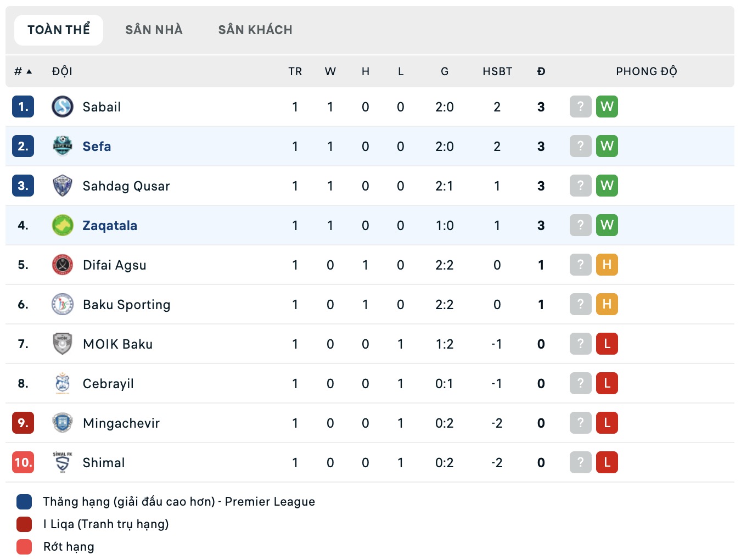Click the red Rớt hạng legend square
This screenshot has width=741, height=560.
tap(23, 546)
